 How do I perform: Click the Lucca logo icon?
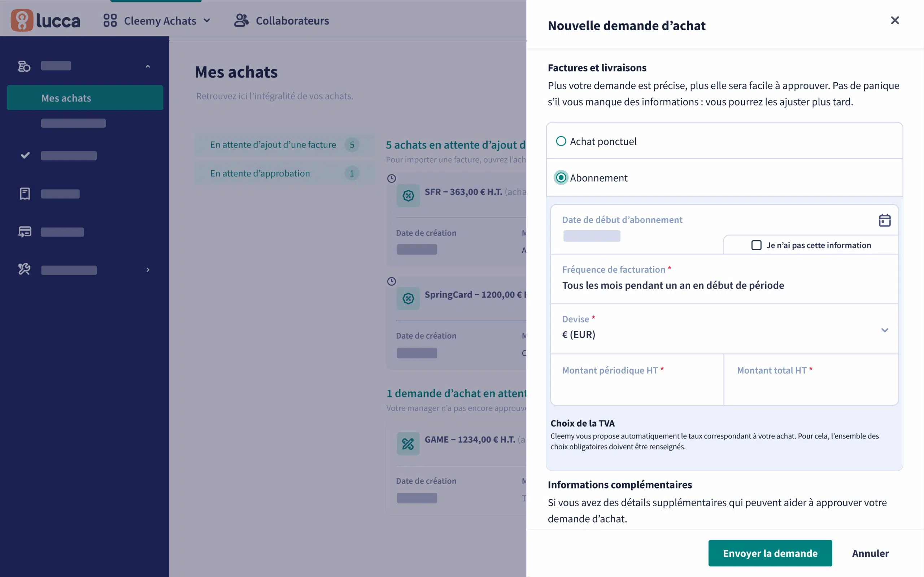(x=22, y=20)
